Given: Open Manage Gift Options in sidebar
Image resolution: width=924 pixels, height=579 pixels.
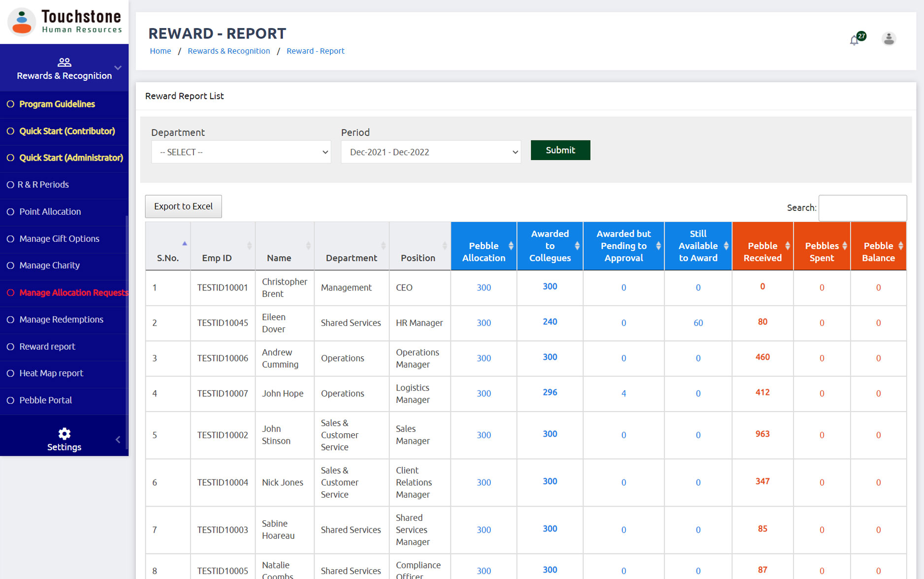Looking at the screenshot, I should pos(59,239).
